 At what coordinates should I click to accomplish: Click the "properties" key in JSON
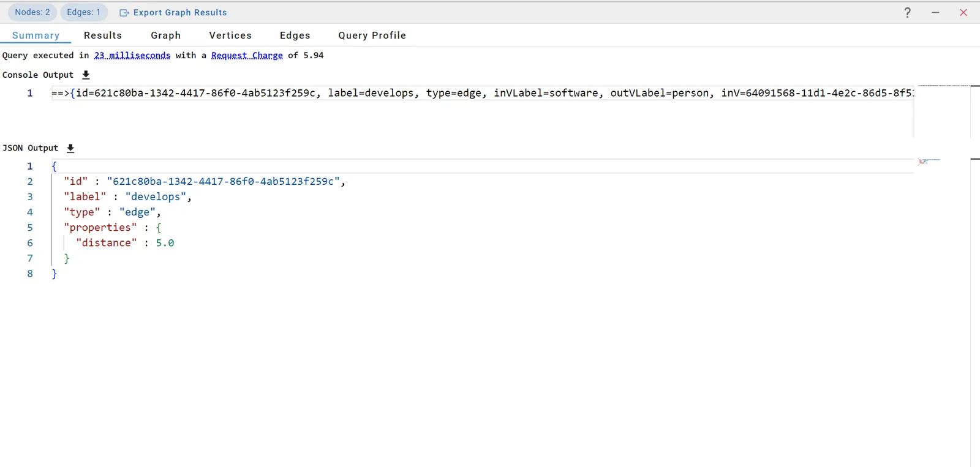pos(100,227)
